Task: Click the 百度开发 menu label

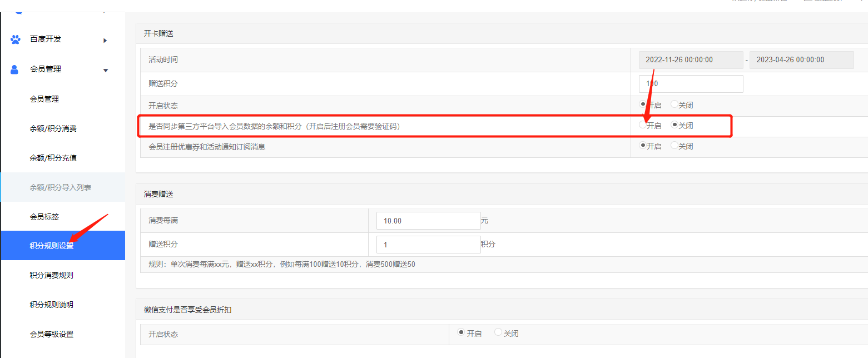Action: pos(46,39)
